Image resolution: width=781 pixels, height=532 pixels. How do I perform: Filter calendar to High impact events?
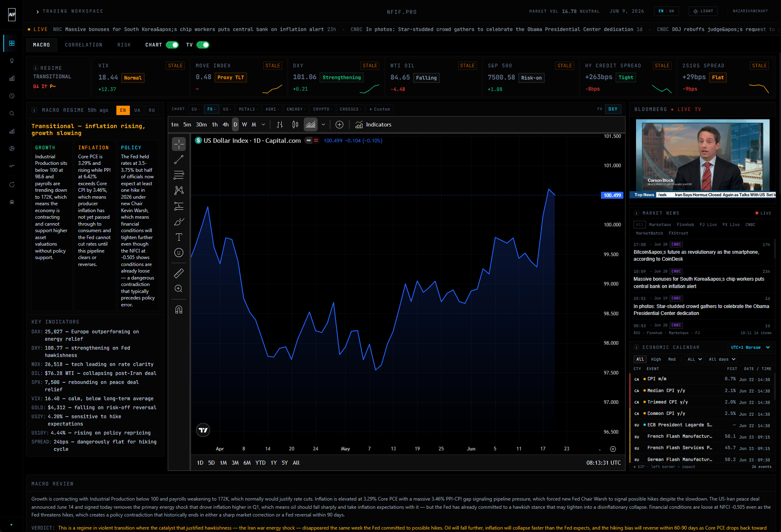(x=656, y=359)
